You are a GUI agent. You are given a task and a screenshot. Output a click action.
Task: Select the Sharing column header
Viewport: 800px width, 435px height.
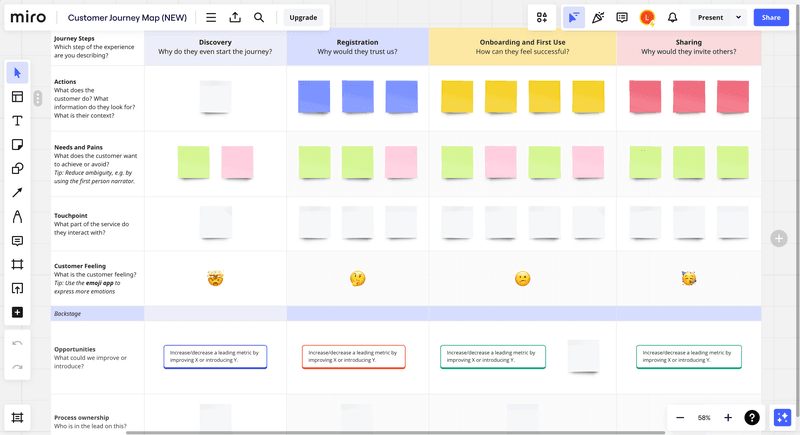click(x=689, y=47)
